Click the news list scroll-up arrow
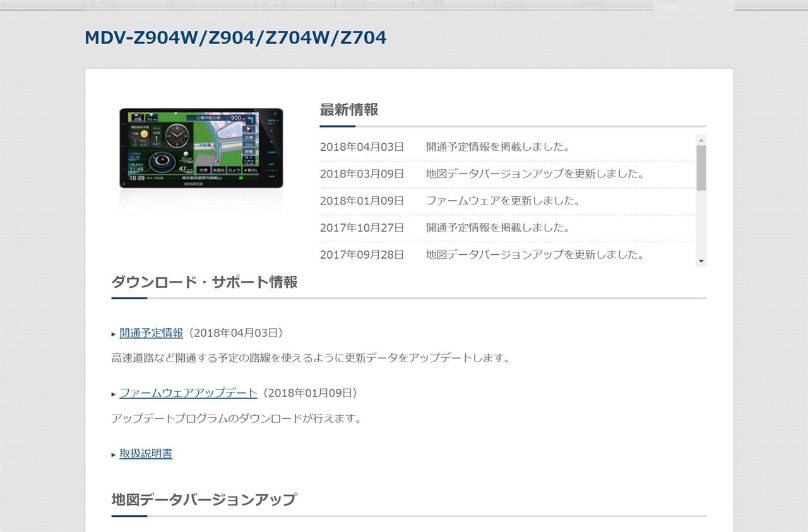The image size is (808, 532). click(x=701, y=140)
